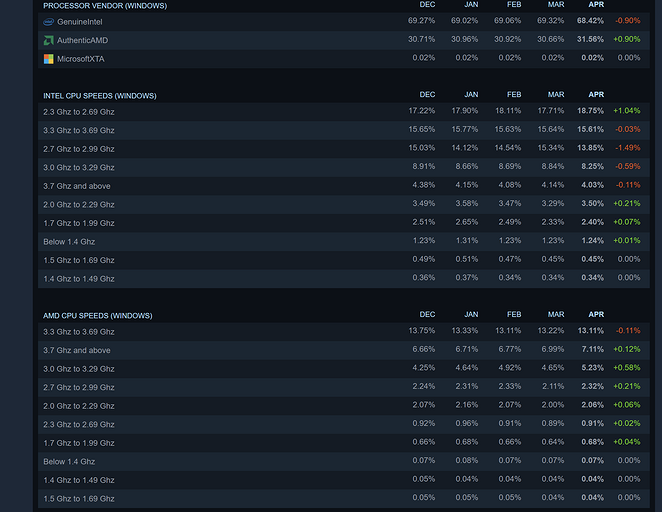The width and height of the screenshot is (662, 512).
Task: Click Intel Below 1.4 Ghz row label
Action: pyautogui.click(x=69, y=241)
